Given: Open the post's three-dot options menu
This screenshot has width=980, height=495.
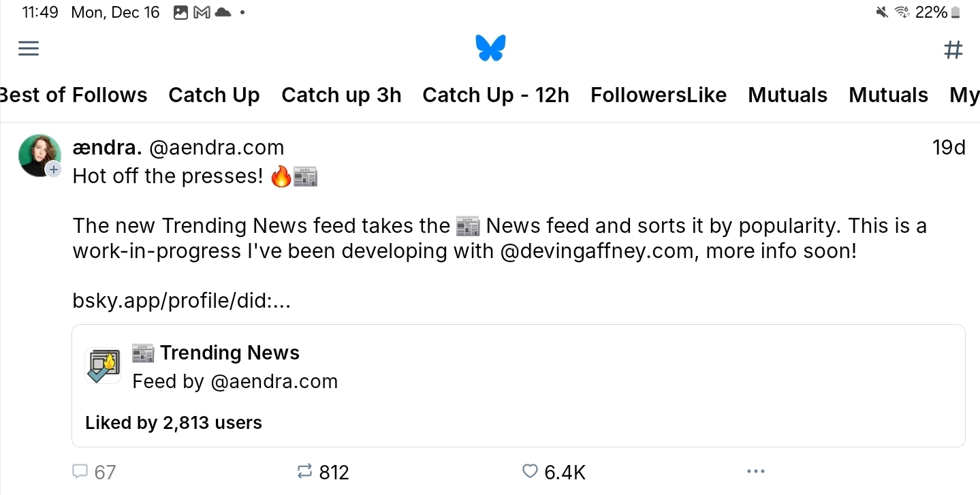Looking at the screenshot, I should (x=755, y=471).
